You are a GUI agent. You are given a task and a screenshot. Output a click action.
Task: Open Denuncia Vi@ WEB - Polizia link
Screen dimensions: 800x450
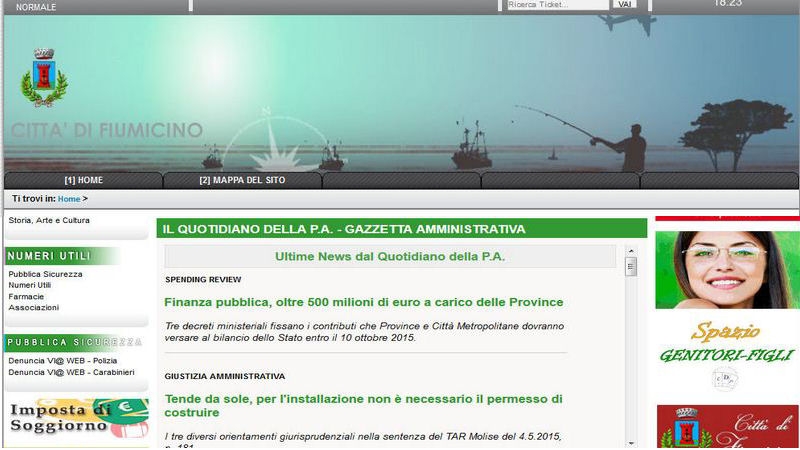(x=63, y=360)
